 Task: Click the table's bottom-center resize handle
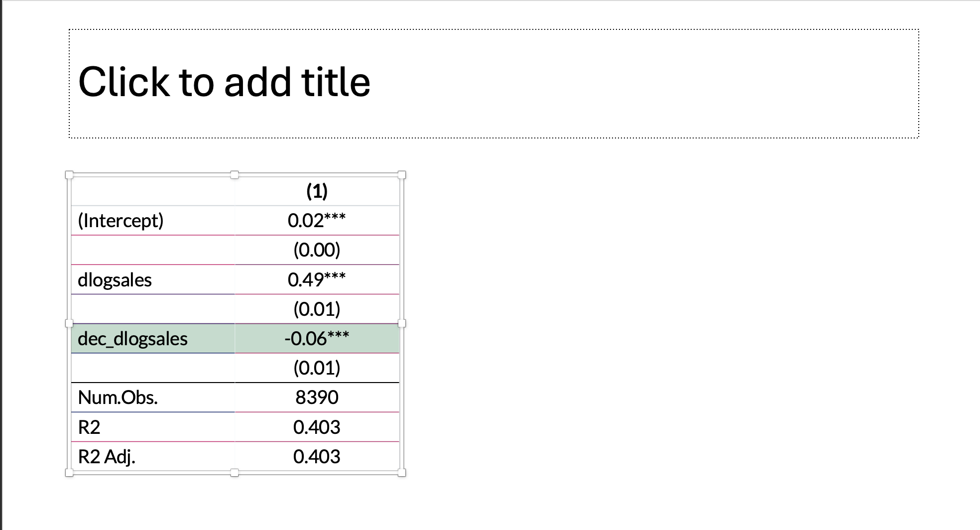pos(235,472)
